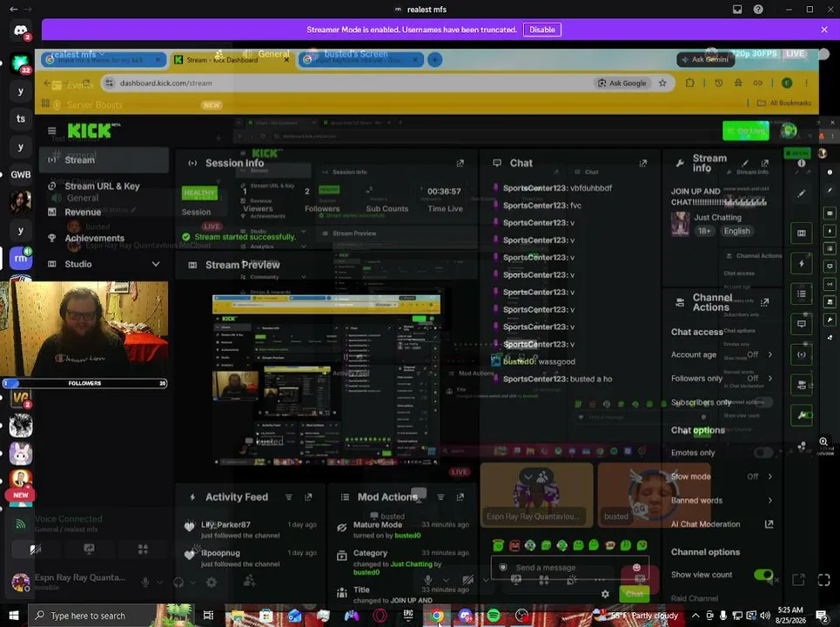This screenshot has height=627, width=840.
Task: Filter the Activity Feed list
Action: [289, 497]
